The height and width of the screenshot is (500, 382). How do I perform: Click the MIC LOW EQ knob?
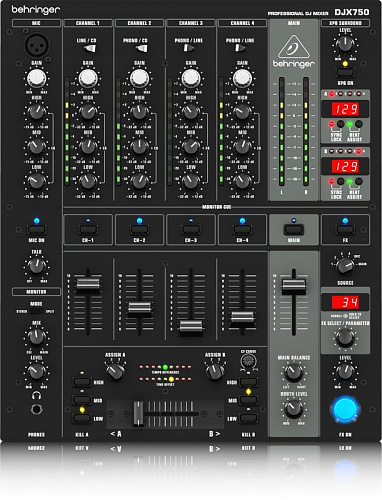pos(36,182)
